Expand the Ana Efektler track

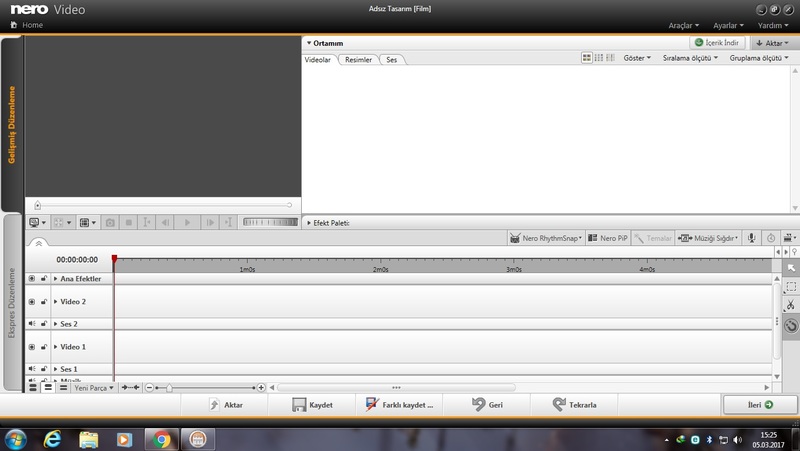click(x=56, y=279)
